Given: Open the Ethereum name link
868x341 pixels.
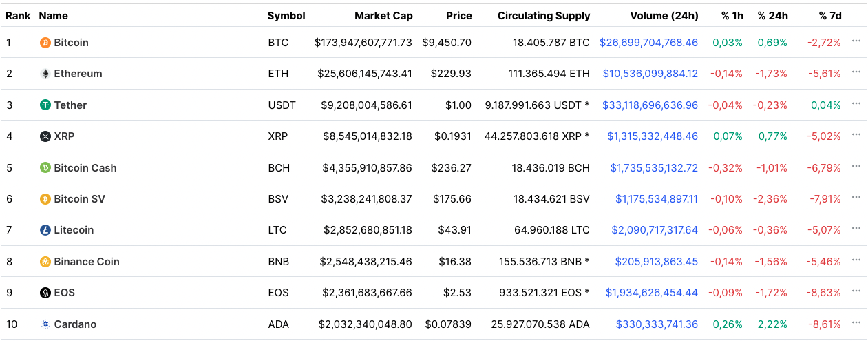Looking at the screenshot, I should tap(78, 74).
